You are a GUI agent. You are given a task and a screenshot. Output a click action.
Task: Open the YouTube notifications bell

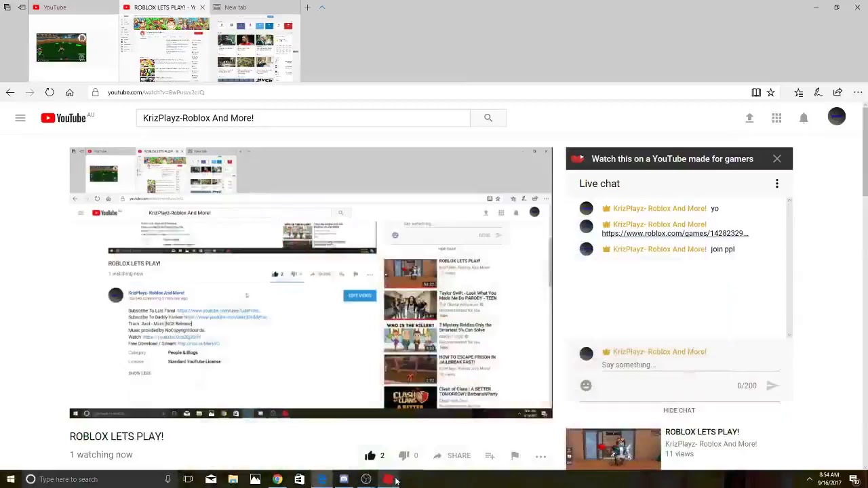[804, 118]
